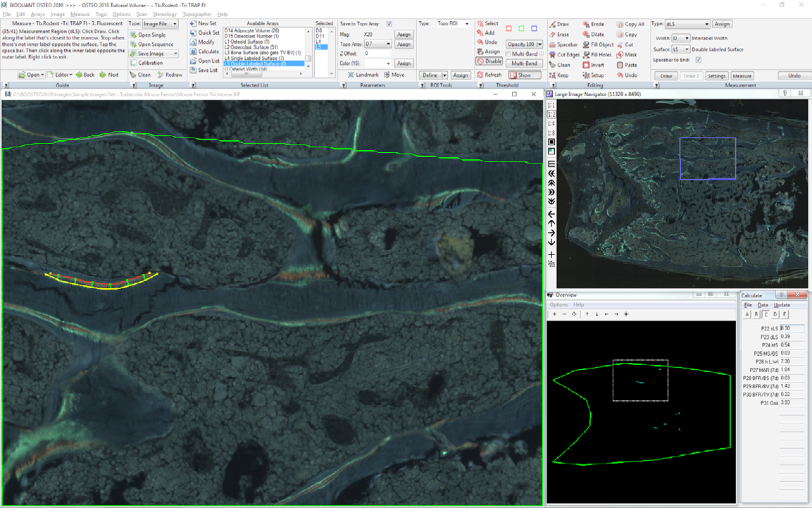The image size is (812, 508).
Task: Toggle the 1:2 zoom button in navigator
Action: pyautogui.click(x=551, y=114)
